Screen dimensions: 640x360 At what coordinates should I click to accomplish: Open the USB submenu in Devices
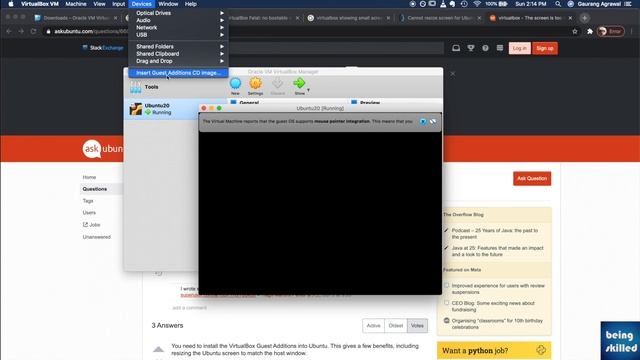[178, 35]
